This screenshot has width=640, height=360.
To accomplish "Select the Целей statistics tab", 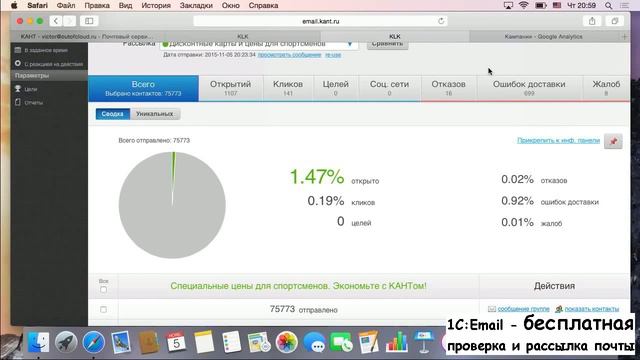I will point(336,88).
